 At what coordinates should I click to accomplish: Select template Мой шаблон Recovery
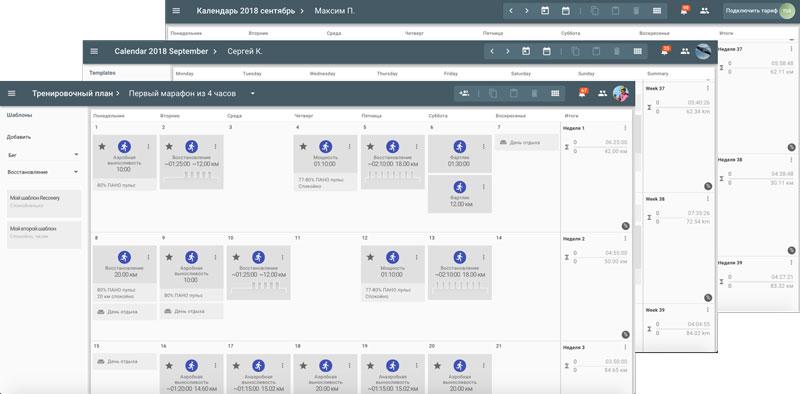44,203
